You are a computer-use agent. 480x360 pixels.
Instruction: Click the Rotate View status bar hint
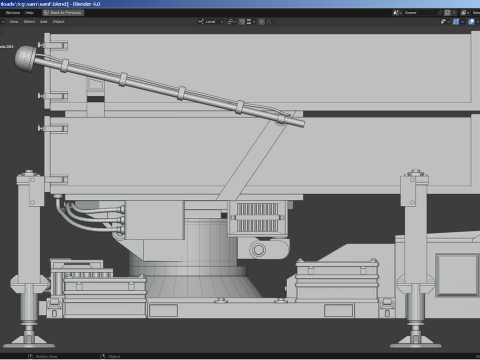pos(43,357)
